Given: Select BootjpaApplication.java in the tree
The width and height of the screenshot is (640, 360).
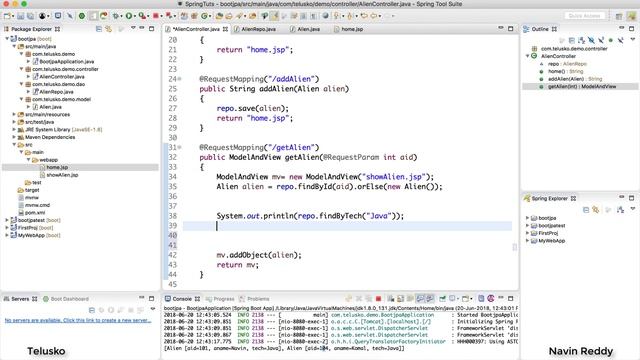Looking at the screenshot, I should [x=67, y=61].
